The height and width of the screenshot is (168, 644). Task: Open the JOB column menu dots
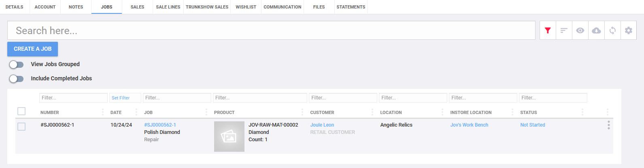click(206, 112)
